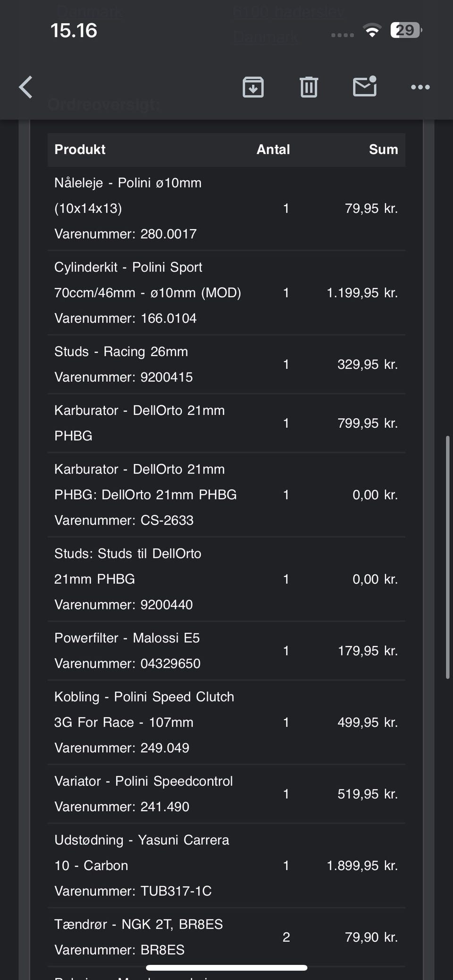Go back using the left chevron
The image size is (453, 980).
click(x=26, y=87)
